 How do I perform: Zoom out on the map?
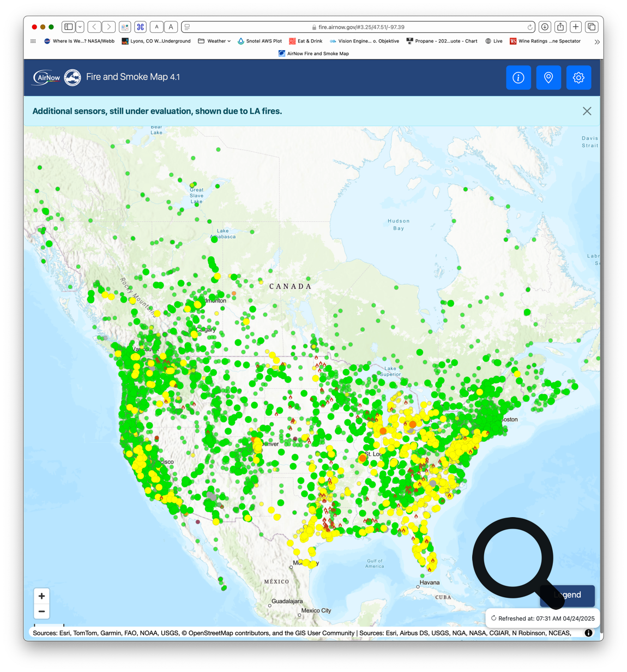[41, 611]
